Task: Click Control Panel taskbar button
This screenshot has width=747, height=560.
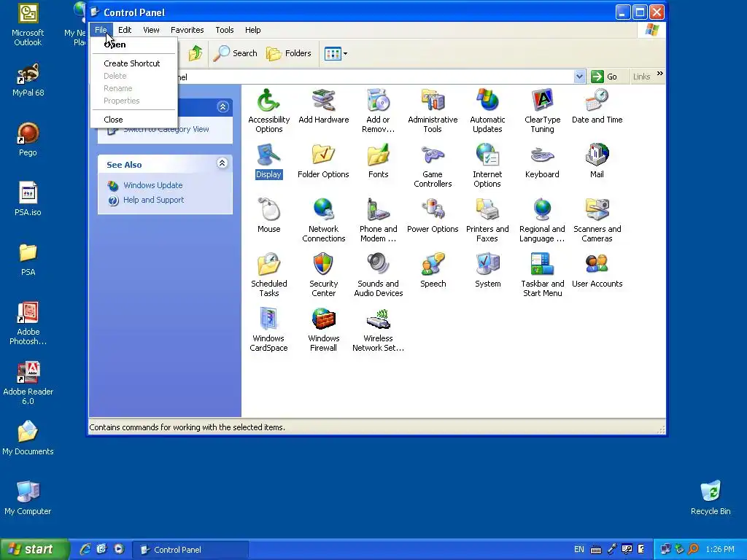Action: pyautogui.click(x=190, y=550)
